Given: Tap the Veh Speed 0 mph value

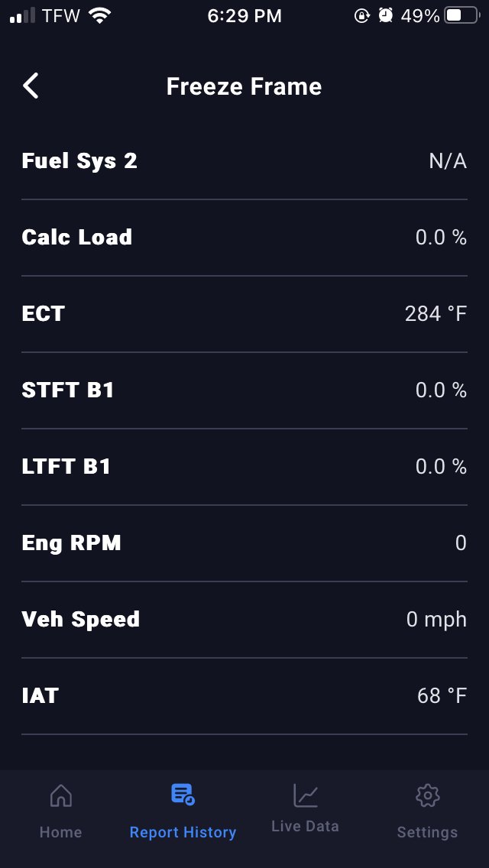Looking at the screenshot, I should (x=436, y=620).
